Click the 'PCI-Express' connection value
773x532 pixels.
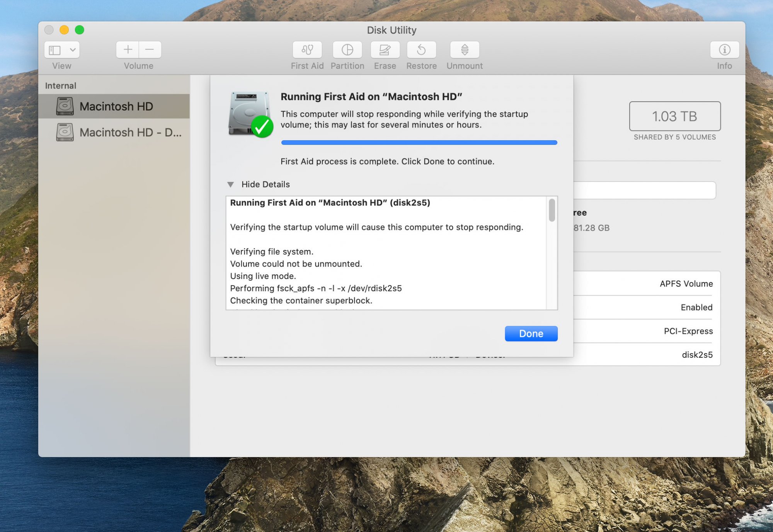[x=688, y=331]
